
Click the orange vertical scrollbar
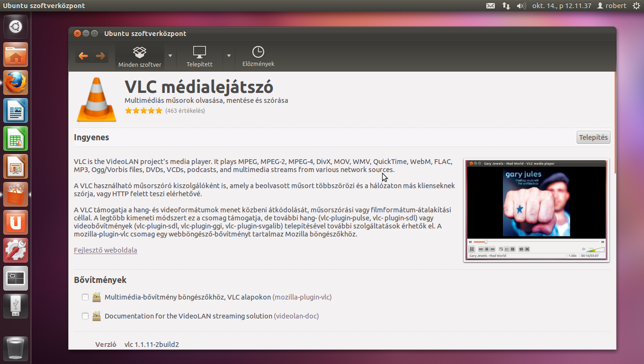pos(615,122)
